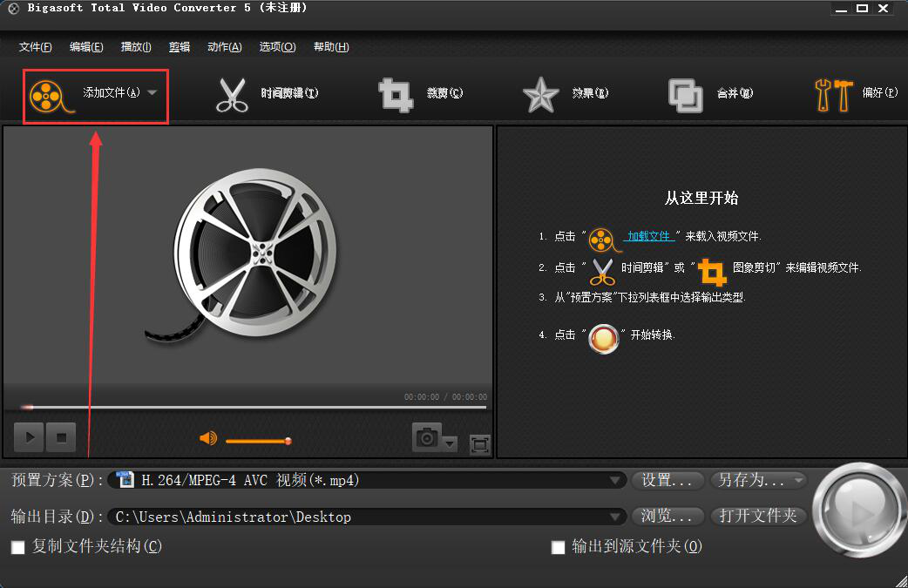Click the app logo in title bar
The width and height of the screenshot is (908, 588).
click(13, 8)
